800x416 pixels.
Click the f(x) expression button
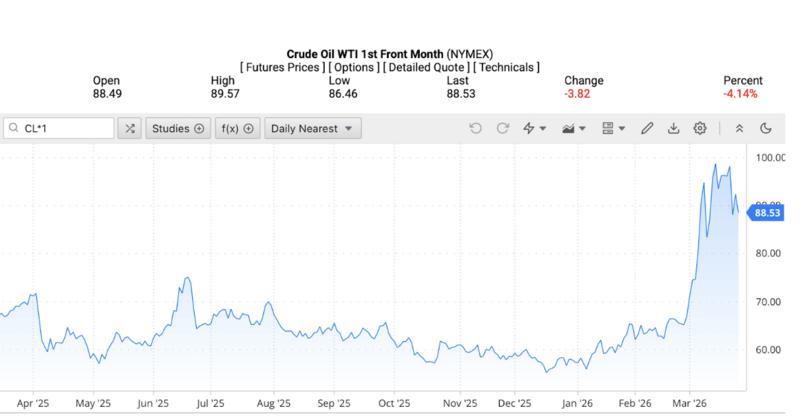coord(237,128)
